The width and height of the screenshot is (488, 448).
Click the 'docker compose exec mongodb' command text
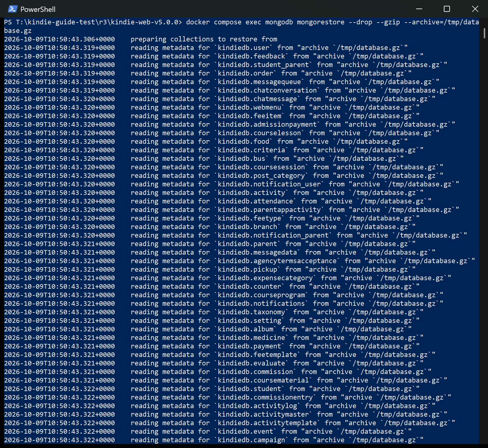pyautogui.click(x=240, y=22)
